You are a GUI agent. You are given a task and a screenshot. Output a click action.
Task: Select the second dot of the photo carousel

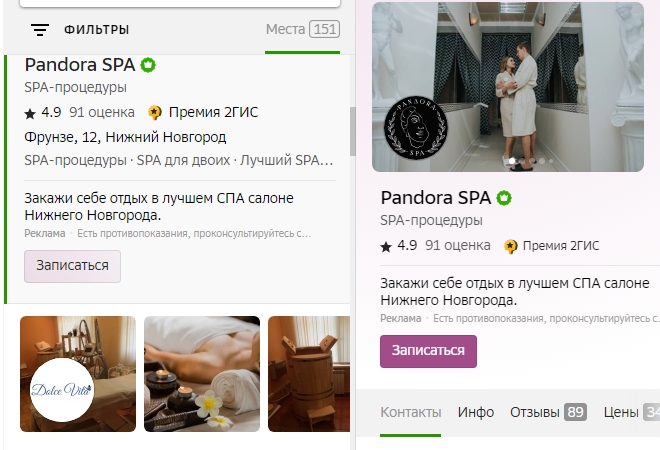(x=522, y=161)
